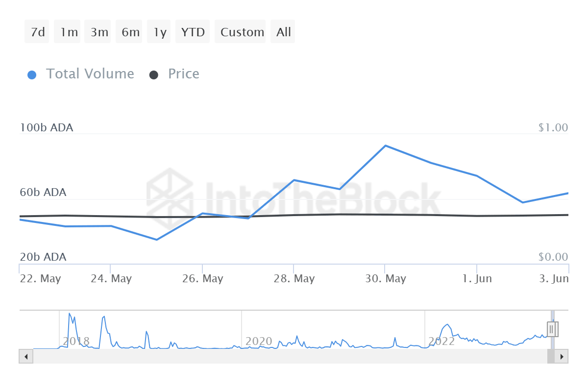The width and height of the screenshot is (588, 392).
Task: Click the dark Price legend dot
Action: click(154, 75)
